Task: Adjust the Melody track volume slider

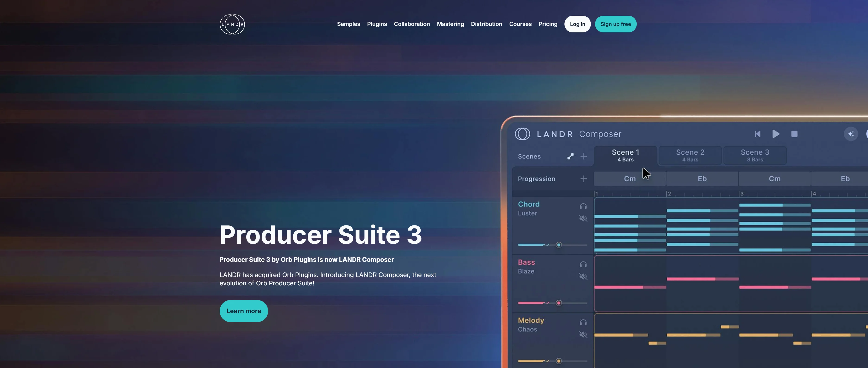Action: (552, 361)
